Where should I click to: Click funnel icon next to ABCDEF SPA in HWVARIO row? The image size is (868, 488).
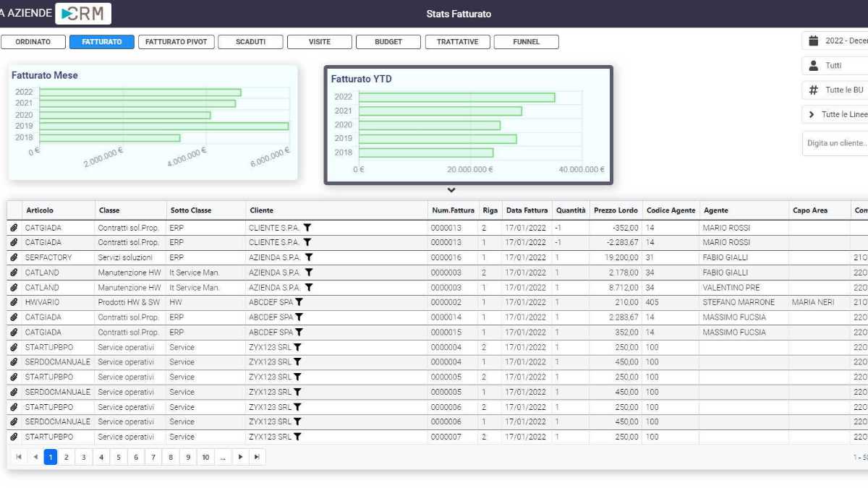299,302
